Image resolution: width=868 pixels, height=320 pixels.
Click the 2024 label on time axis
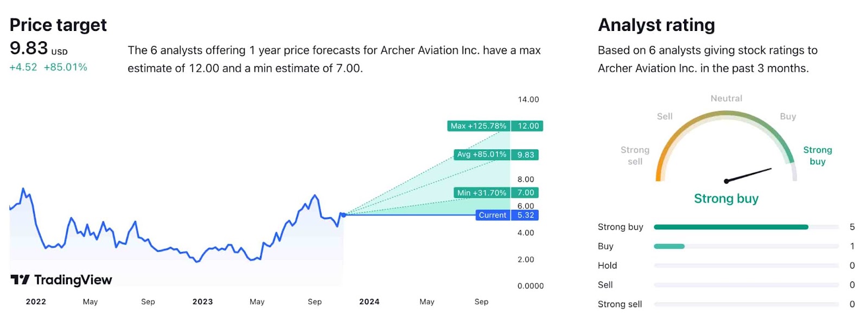[x=369, y=302]
